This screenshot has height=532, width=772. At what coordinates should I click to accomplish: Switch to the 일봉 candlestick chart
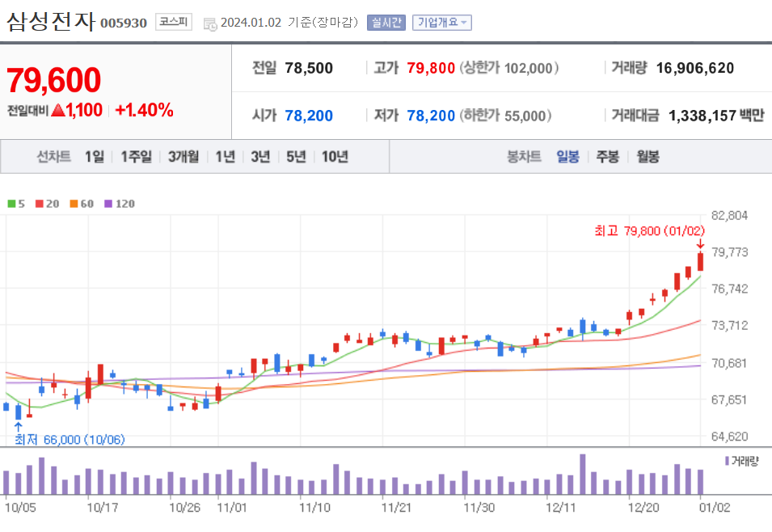coord(567,157)
